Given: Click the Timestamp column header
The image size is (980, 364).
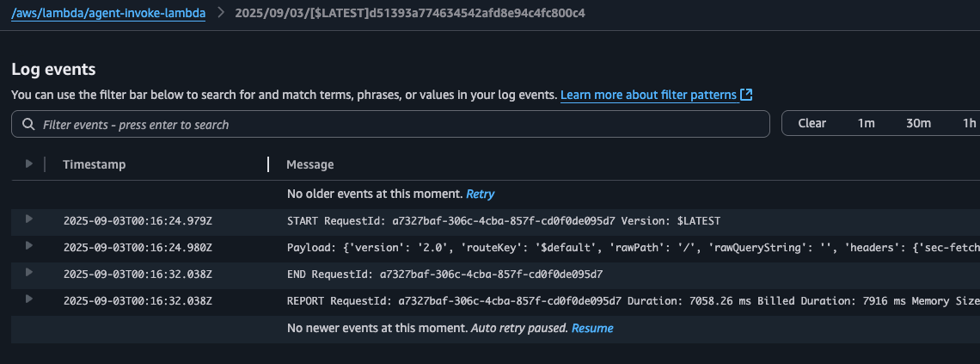Looking at the screenshot, I should coord(95,164).
